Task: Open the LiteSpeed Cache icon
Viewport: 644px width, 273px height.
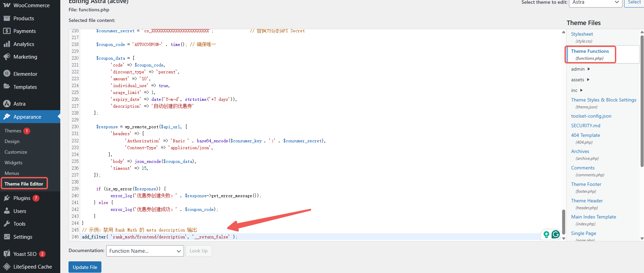Action: (7, 267)
